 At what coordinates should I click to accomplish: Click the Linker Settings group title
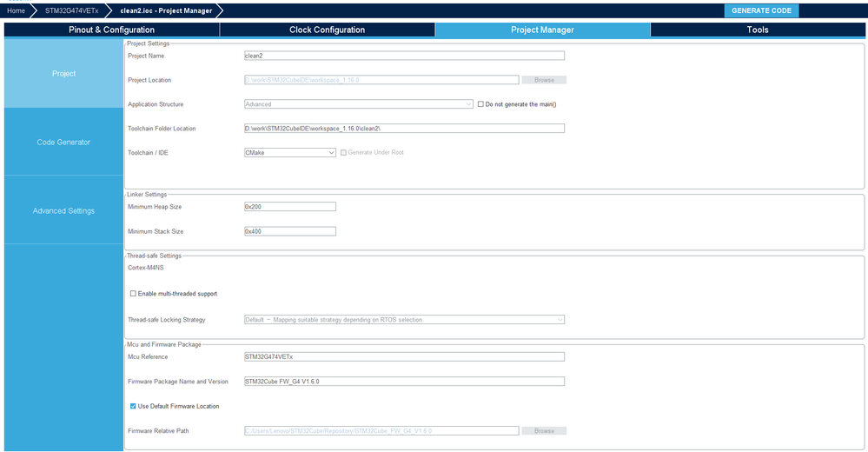(x=147, y=195)
